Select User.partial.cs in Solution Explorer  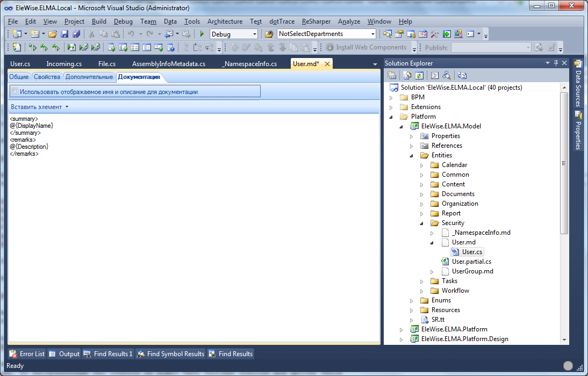coord(471,262)
